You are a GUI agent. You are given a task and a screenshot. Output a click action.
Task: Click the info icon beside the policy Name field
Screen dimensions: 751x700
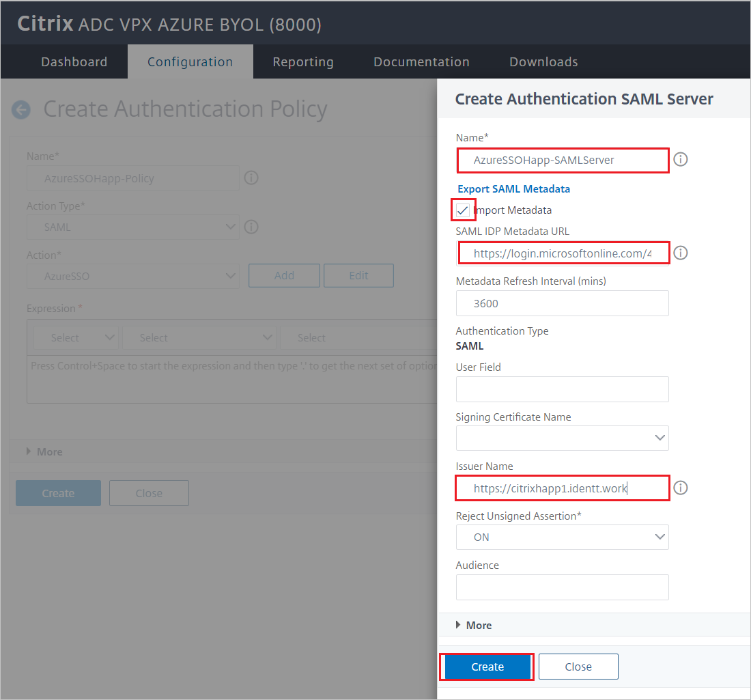[x=251, y=178]
